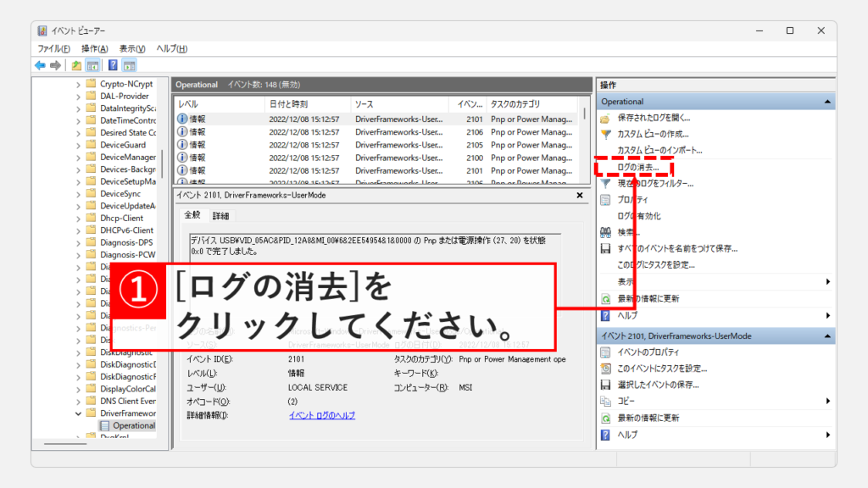Click floppy icon for すべてのイベントを名前をつけて保存
The width and height of the screenshot is (868, 488).
(x=605, y=249)
